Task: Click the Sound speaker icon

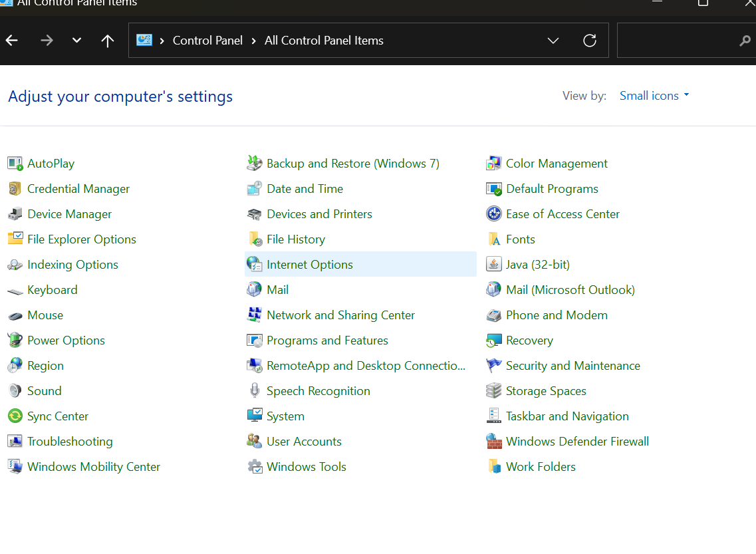Action: click(x=15, y=391)
